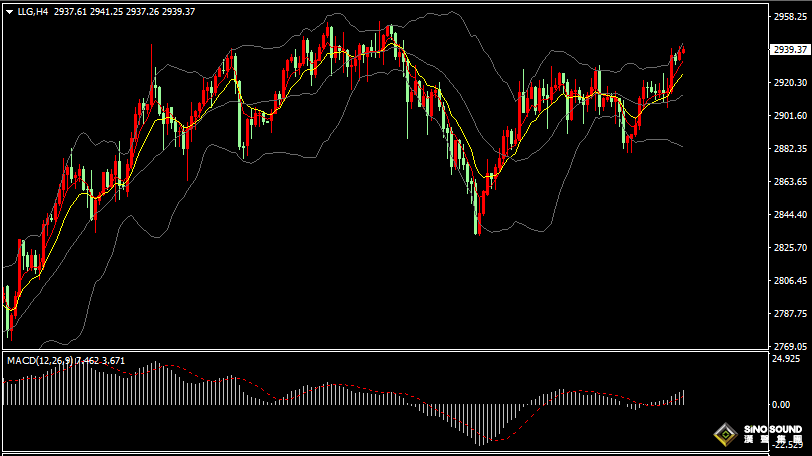812x456 pixels.
Task: Click the 2825.70 price scale label
Action: (x=789, y=248)
